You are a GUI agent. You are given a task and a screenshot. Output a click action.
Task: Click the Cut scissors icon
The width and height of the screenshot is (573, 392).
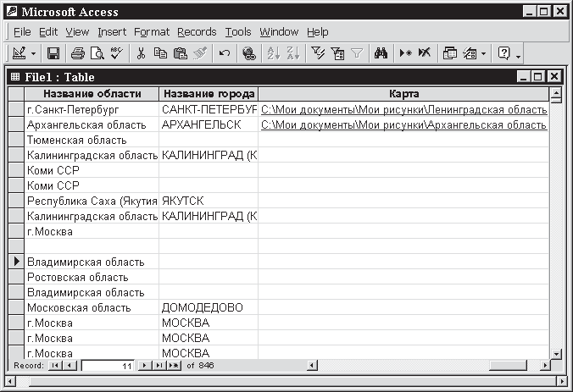pos(142,53)
